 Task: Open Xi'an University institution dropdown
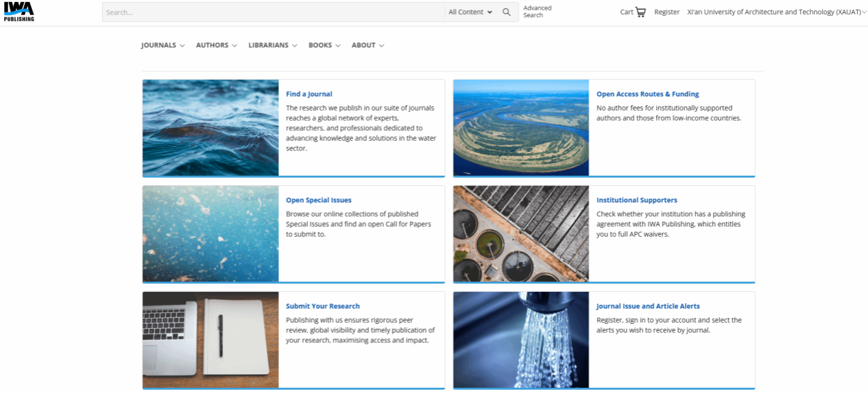point(776,12)
